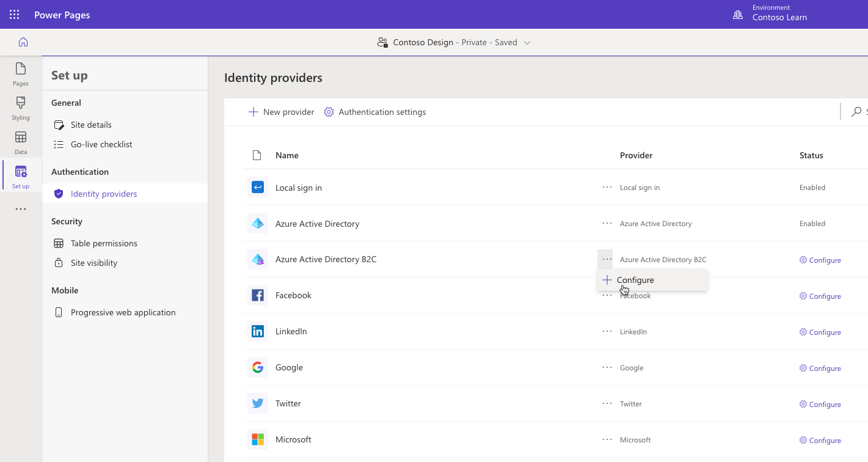This screenshot has height=462, width=868.
Task: Click the Twitter provider logo
Action: (258, 403)
